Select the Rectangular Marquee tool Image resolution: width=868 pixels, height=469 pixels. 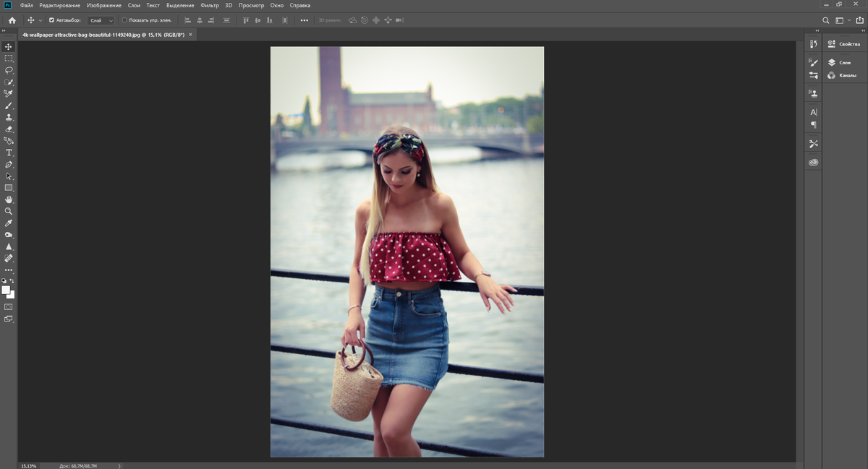pyautogui.click(x=9, y=59)
